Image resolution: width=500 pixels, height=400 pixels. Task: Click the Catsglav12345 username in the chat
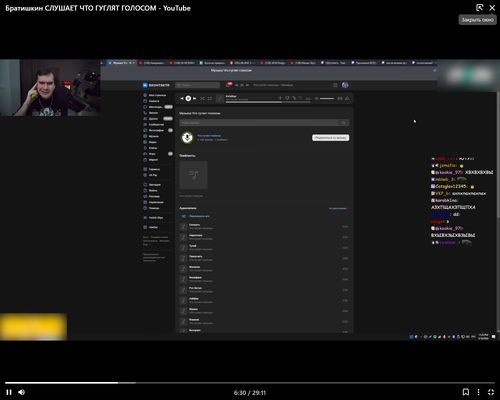[451, 186]
